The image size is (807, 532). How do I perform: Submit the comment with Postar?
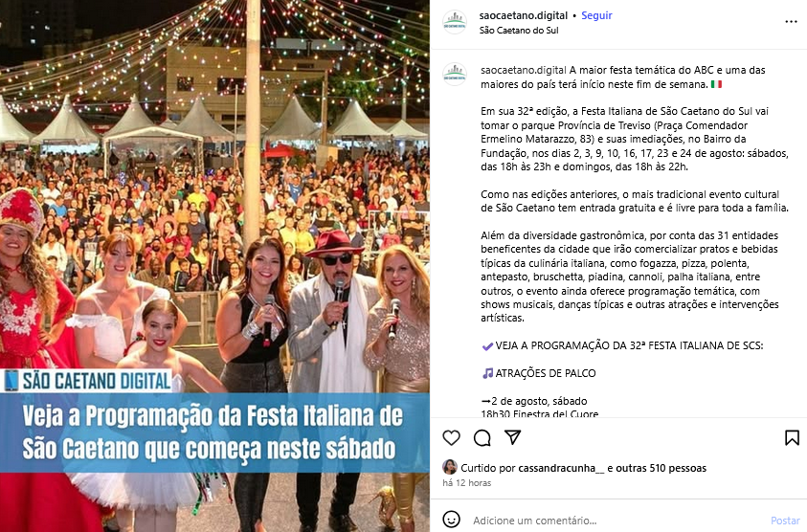(785, 521)
